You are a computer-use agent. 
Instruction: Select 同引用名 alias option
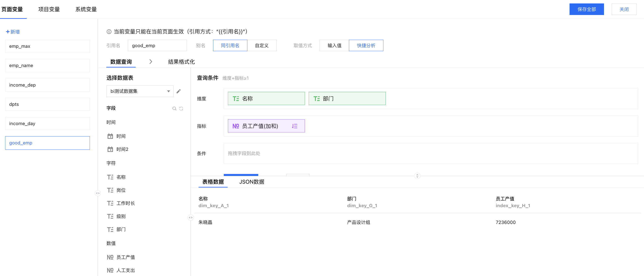pyautogui.click(x=230, y=45)
